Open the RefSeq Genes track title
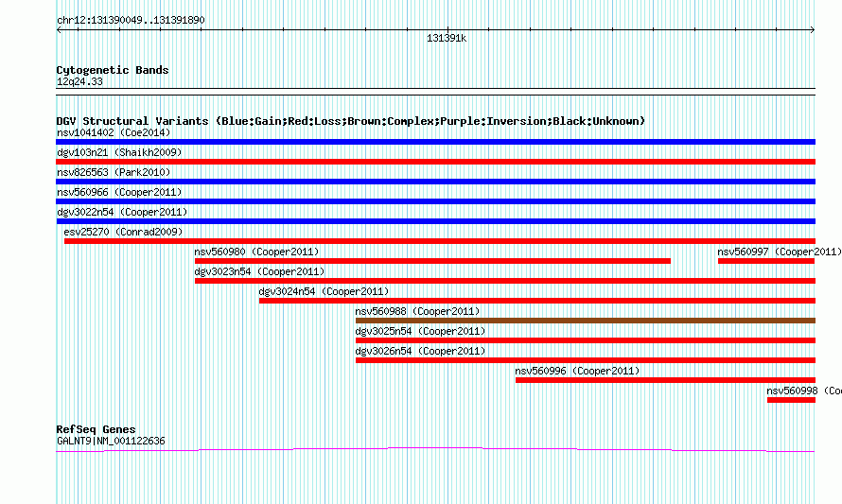Viewport: 842px width, 504px height. click(96, 429)
